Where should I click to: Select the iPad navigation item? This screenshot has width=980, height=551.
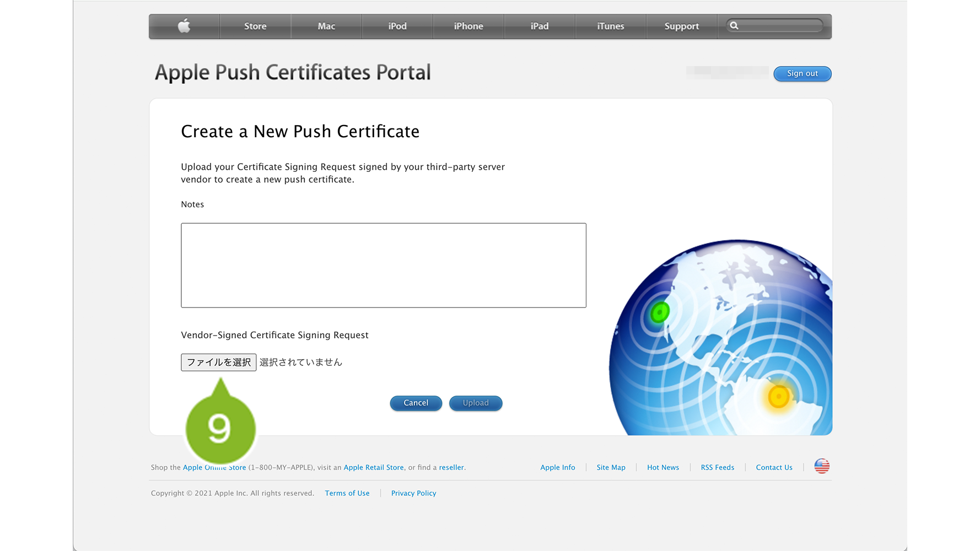coord(540,26)
